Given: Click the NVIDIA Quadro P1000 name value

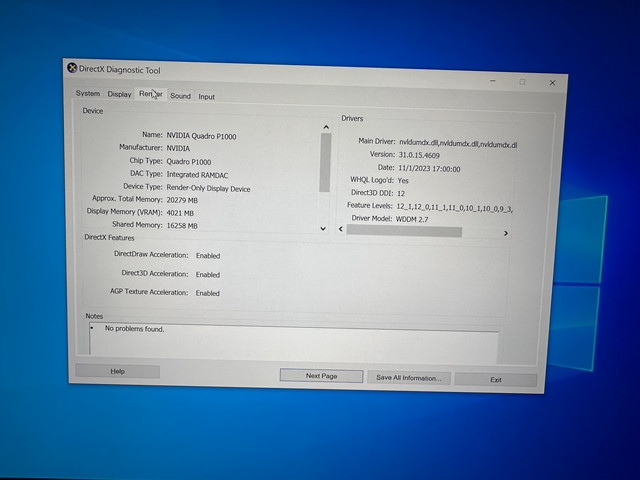Looking at the screenshot, I should (201, 136).
